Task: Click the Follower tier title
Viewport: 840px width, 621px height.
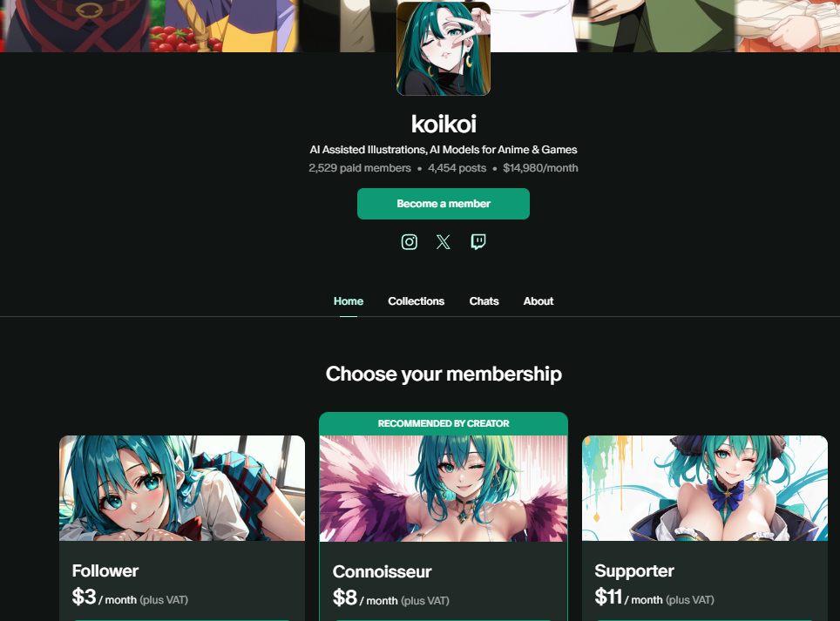Action: pyautogui.click(x=105, y=571)
